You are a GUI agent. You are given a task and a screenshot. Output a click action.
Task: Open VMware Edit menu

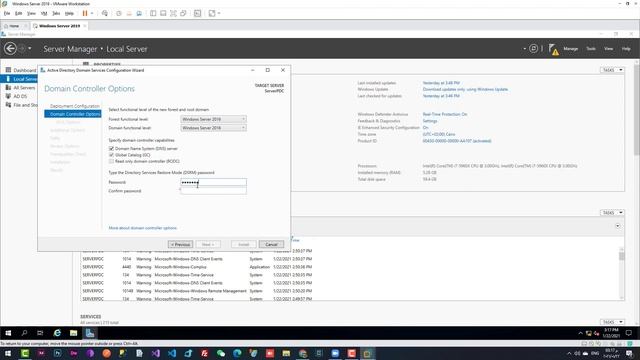[x=19, y=13]
